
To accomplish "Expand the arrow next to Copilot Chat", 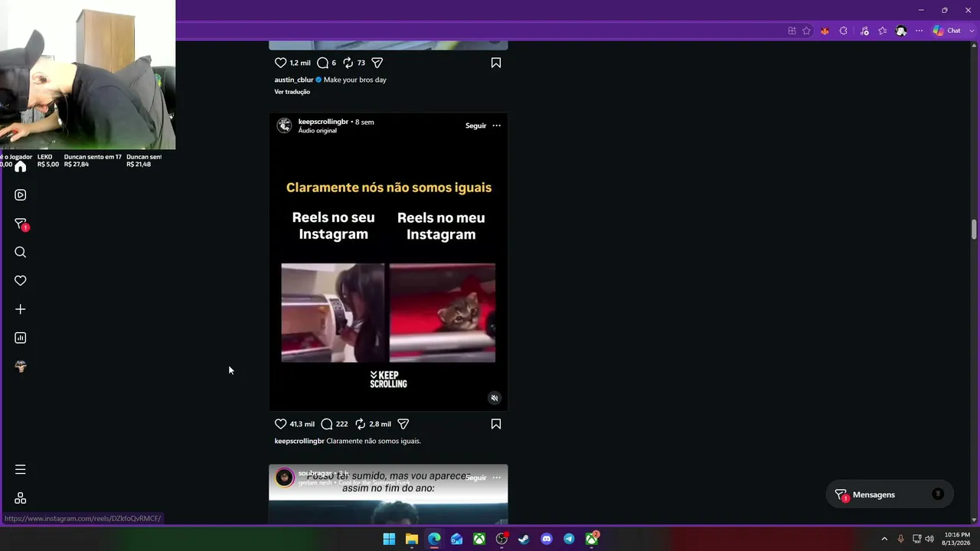I will [x=972, y=31].
